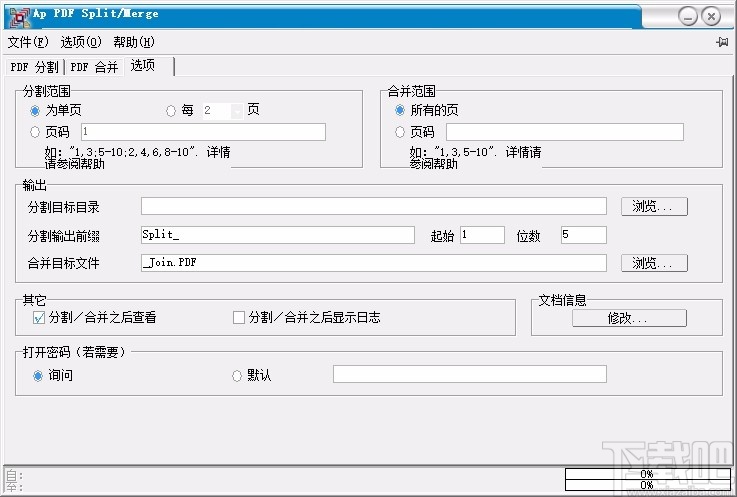
Task: Click the merge page-number input field
Action: [565, 132]
